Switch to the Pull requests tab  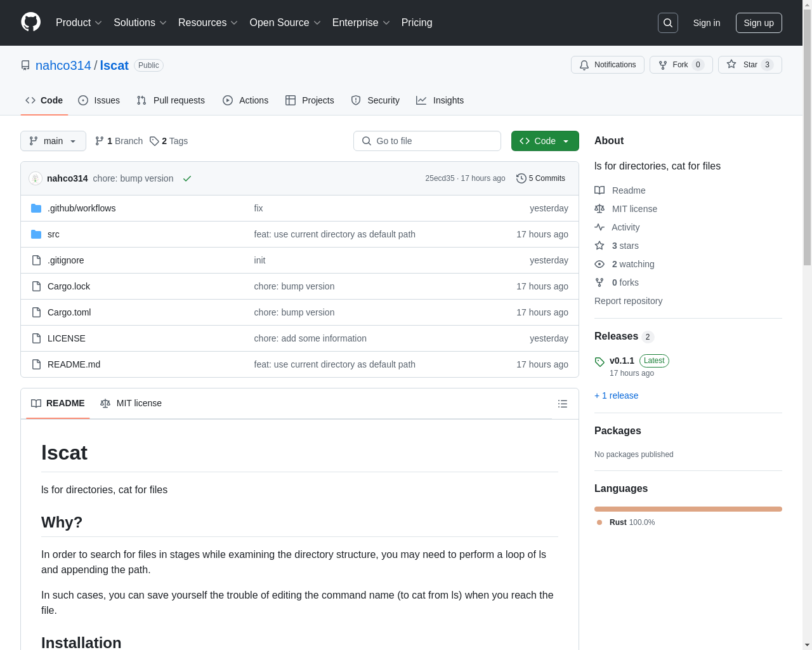pos(171,100)
